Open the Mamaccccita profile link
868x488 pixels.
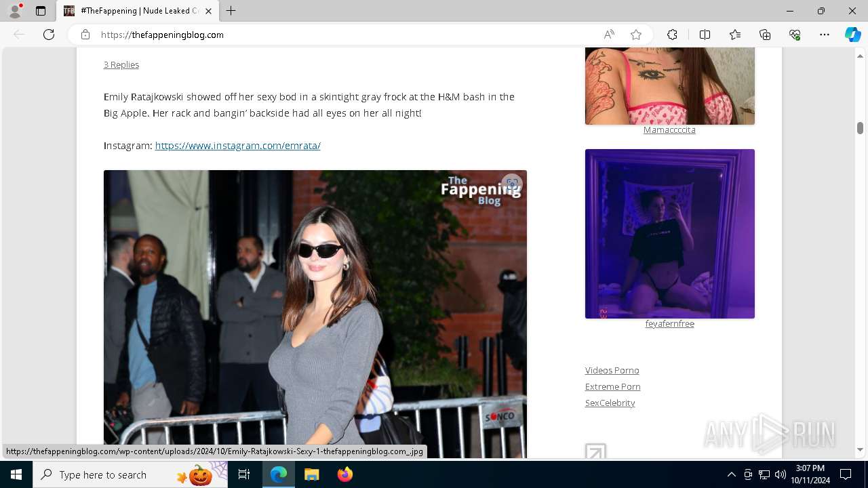tap(669, 130)
